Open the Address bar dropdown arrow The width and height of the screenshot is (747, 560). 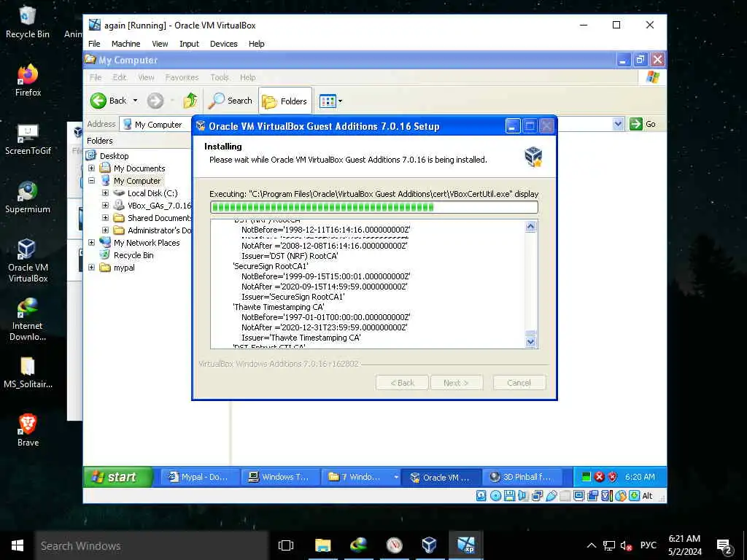[618, 124]
